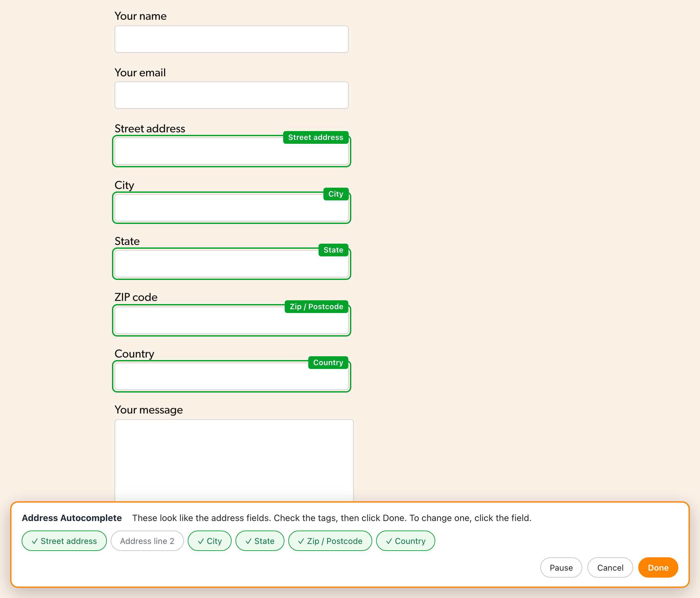700x598 pixels.
Task: Click the Your message text area
Action: click(x=234, y=461)
